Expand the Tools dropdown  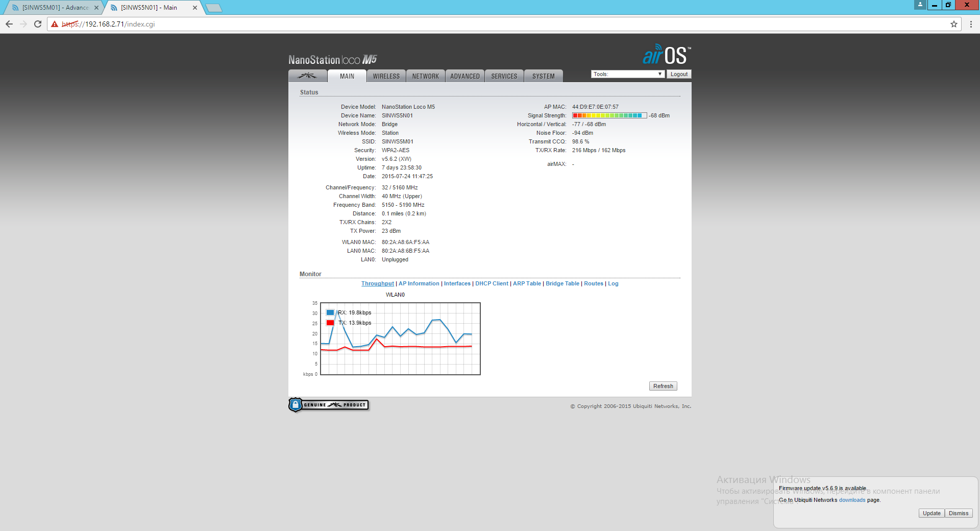click(x=627, y=74)
